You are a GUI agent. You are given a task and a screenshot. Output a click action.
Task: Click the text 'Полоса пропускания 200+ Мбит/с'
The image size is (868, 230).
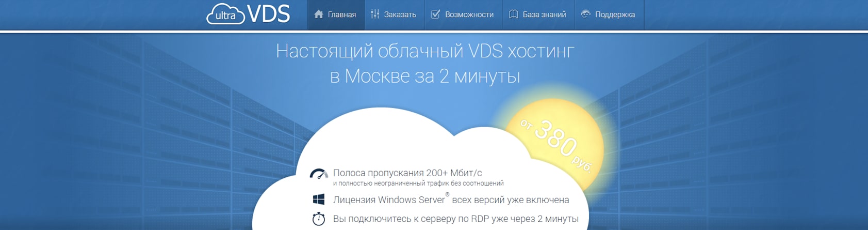click(x=407, y=173)
